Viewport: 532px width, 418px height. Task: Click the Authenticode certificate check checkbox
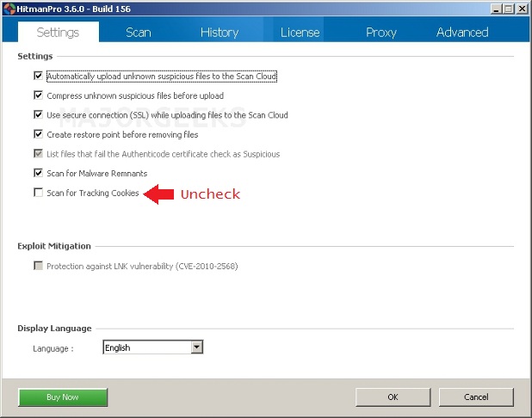click(39, 153)
